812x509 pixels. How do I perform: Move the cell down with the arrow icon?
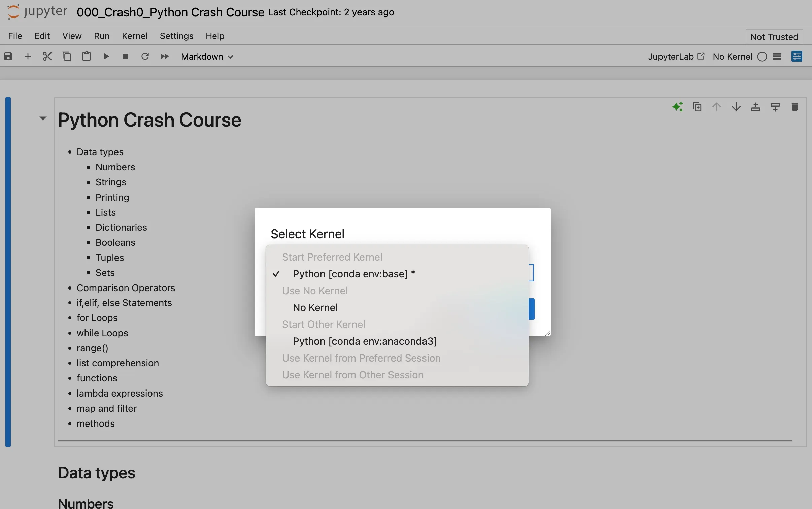click(736, 107)
